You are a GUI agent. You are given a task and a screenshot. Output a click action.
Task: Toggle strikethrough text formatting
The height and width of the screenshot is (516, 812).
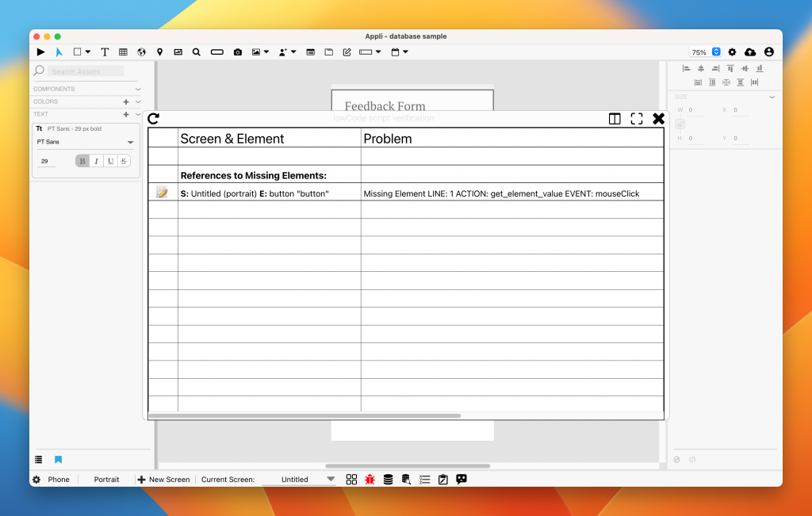[124, 162]
